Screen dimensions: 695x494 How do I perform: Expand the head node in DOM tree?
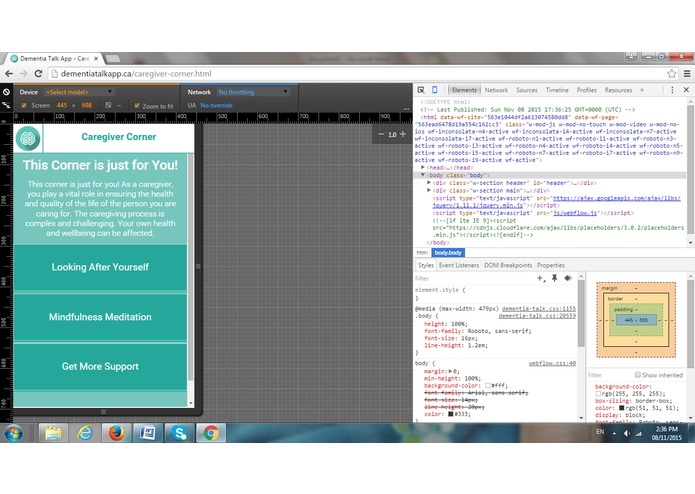tap(423, 167)
